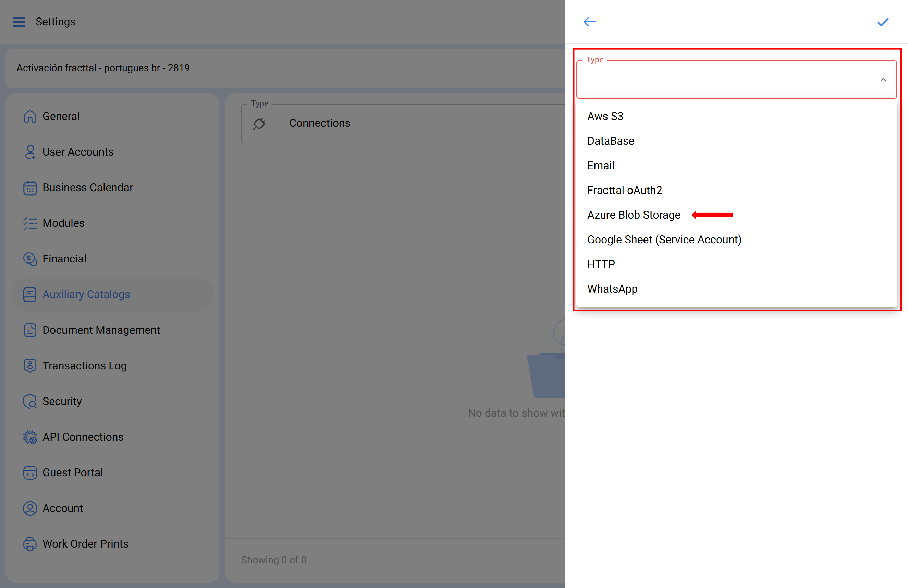The width and height of the screenshot is (908, 588).
Task: Go to Document Management section
Action: pyautogui.click(x=101, y=330)
